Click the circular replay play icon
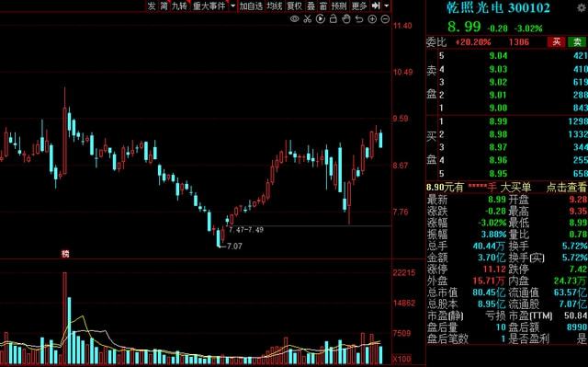The image size is (588, 367). (x=321, y=18)
